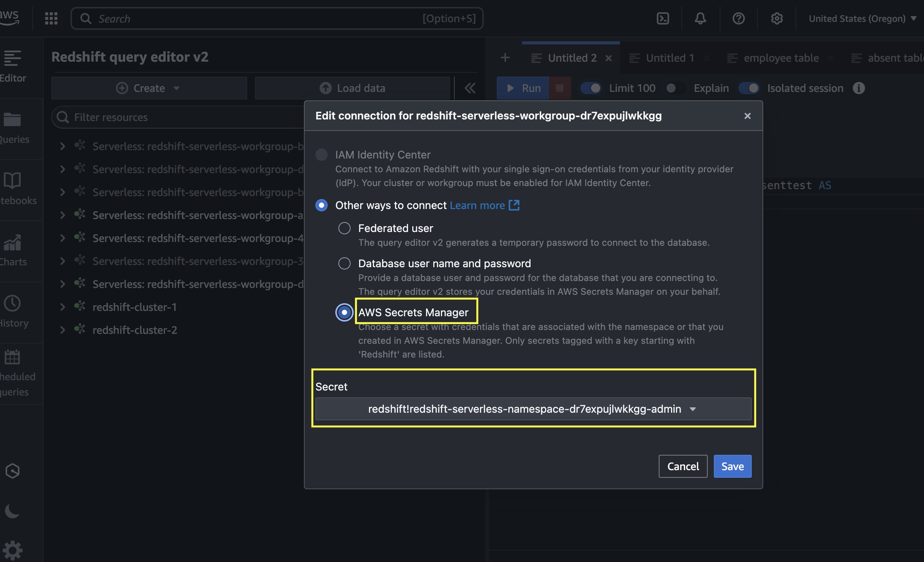Collapse resource panel with double-chevron icon
This screenshot has width=924, height=562.
(470, 88)
